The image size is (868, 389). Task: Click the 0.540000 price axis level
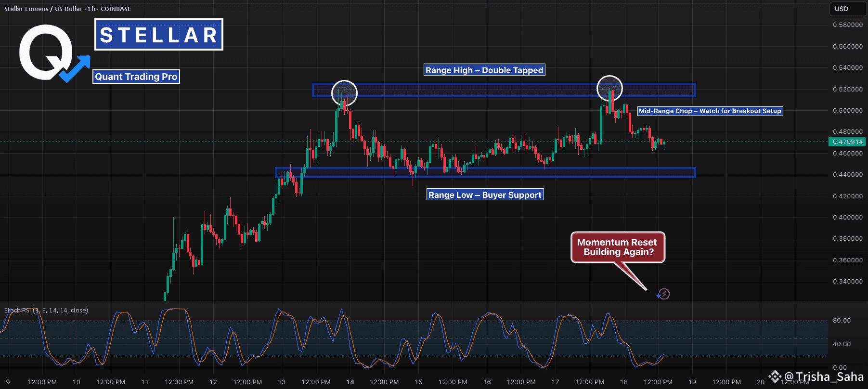(x=848, y=68)
